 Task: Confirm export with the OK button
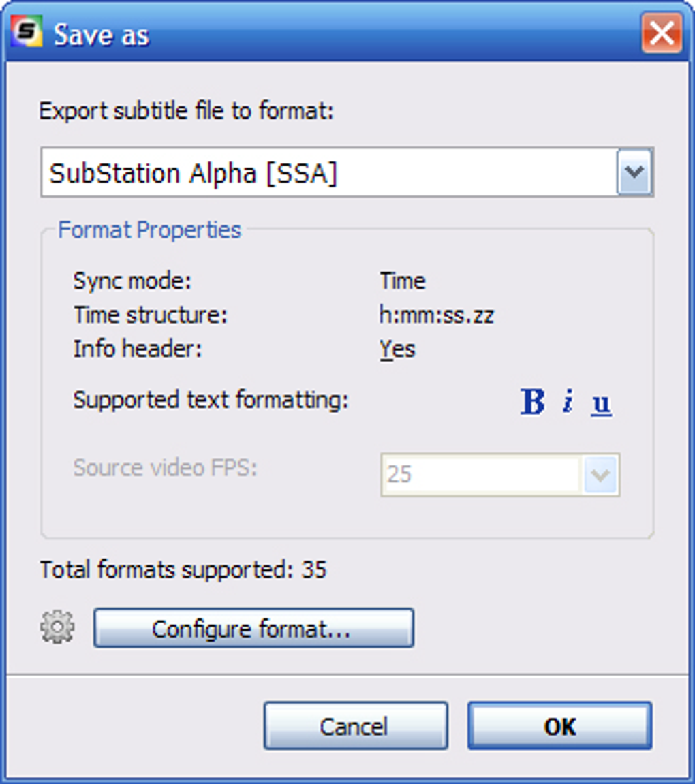point(559,726)
